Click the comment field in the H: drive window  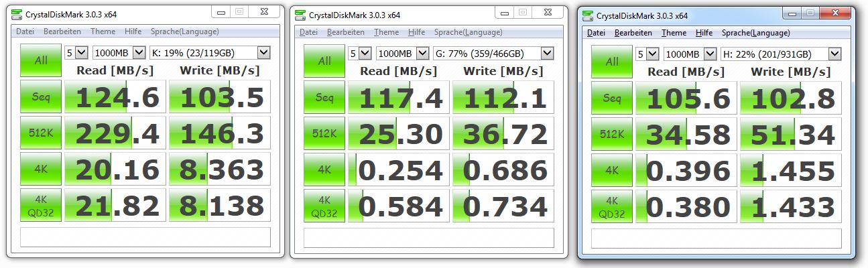pyautogui.click(x=717, y=238)
